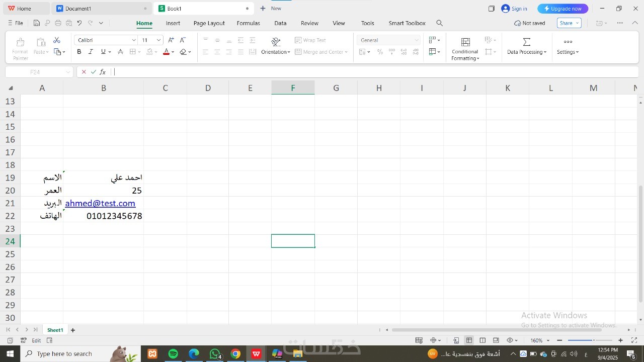
Task: Toggle bold formatting
Action: [x=79, y=52]
